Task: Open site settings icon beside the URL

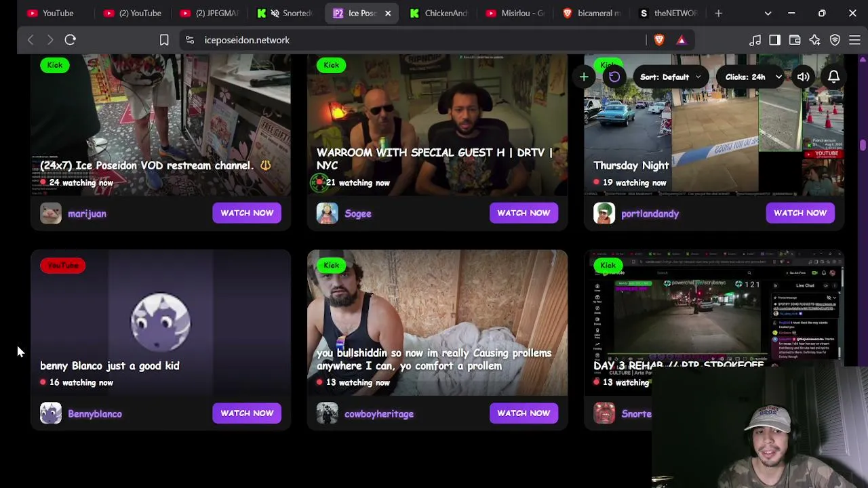Action: [x=190, y=40]
